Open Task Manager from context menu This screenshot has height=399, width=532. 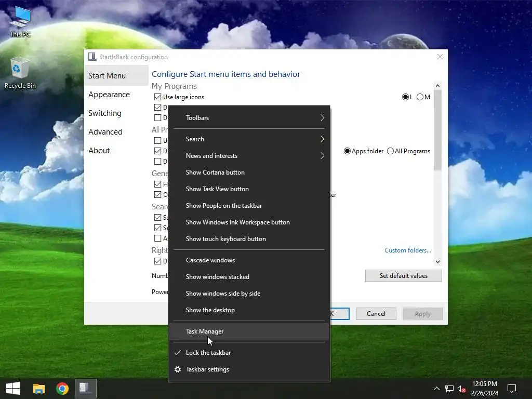pyautogui.click(x=249, y=331)
